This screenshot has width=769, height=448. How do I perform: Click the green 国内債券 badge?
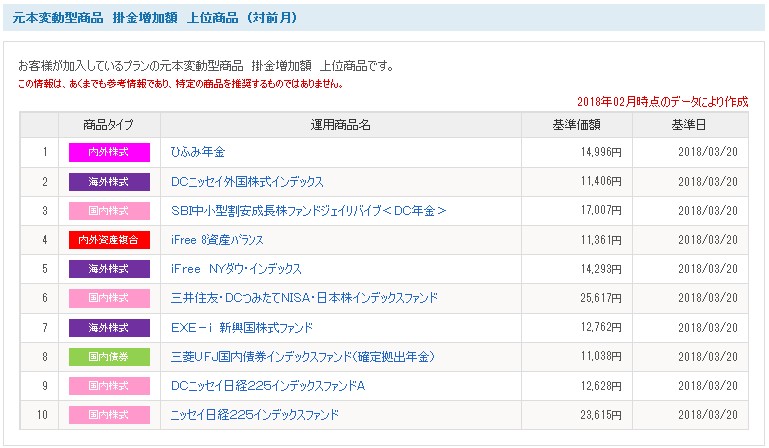coord(109,357)
